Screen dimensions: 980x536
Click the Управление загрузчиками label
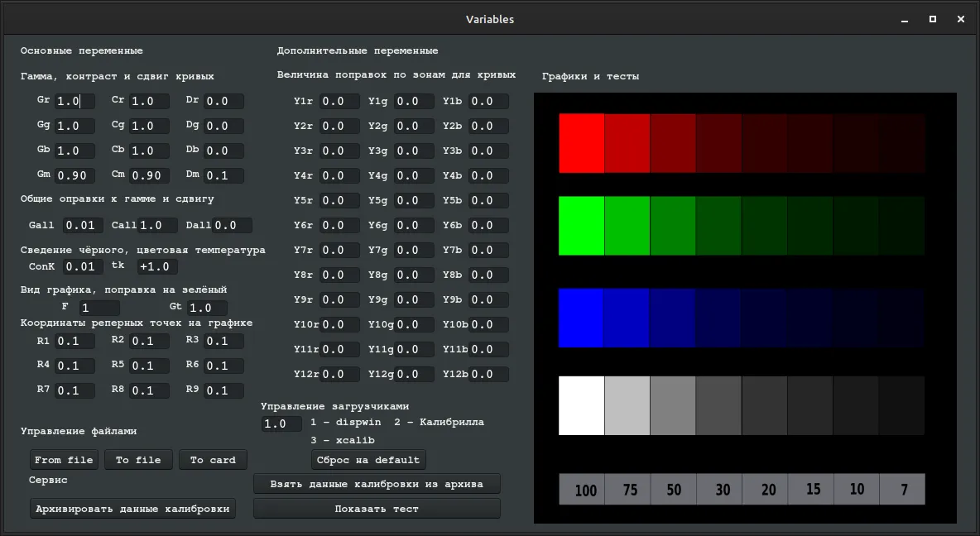click(335, 406)
